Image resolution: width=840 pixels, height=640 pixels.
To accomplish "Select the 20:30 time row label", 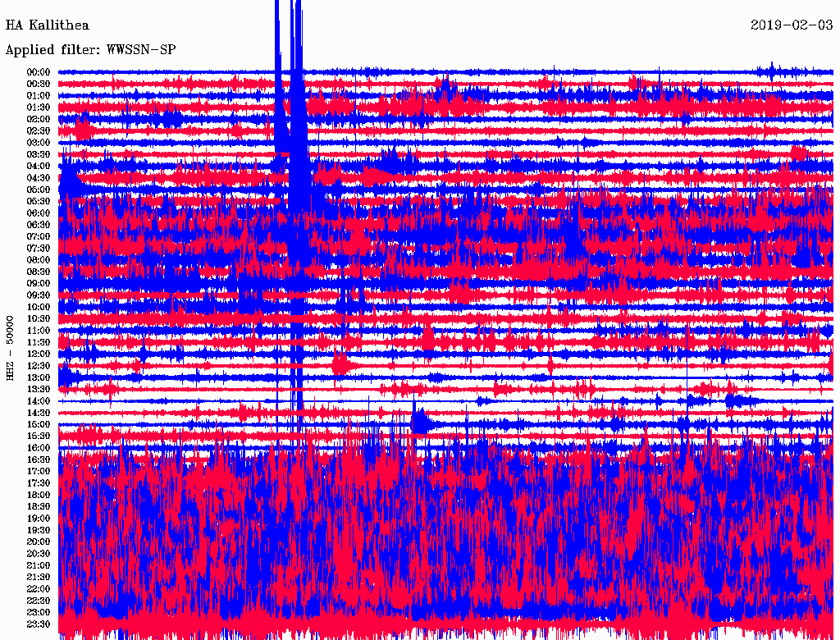I will tap(39, 554).
